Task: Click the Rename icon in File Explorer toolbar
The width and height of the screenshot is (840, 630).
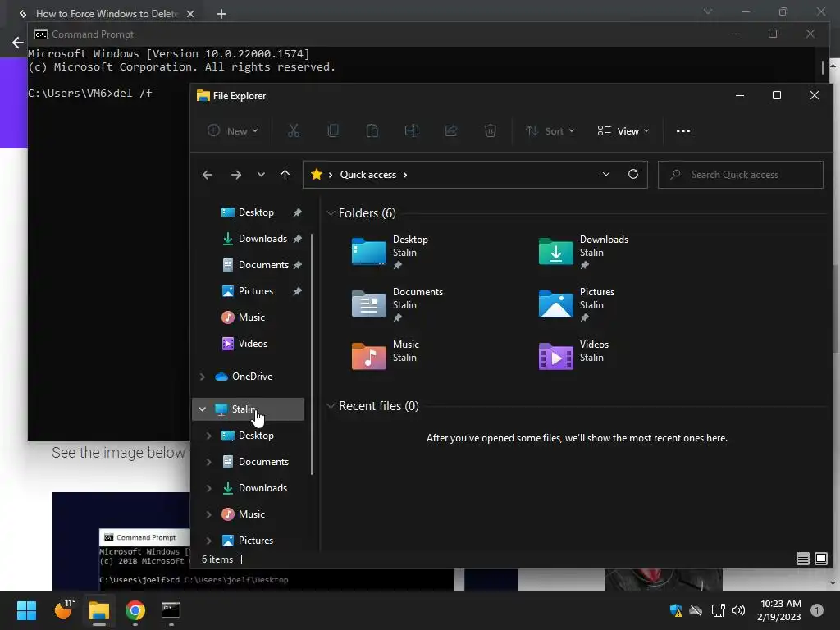Action: click(412, 130)
